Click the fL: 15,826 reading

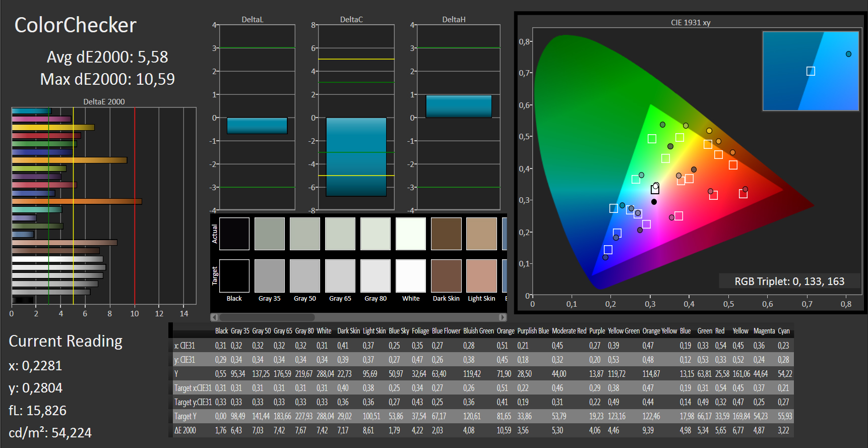coord(37,411)
